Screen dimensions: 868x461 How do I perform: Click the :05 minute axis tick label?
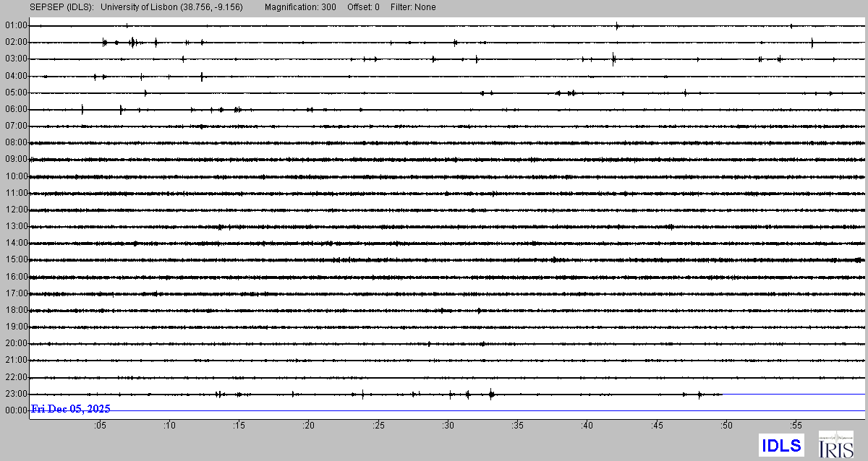(100, 426)
